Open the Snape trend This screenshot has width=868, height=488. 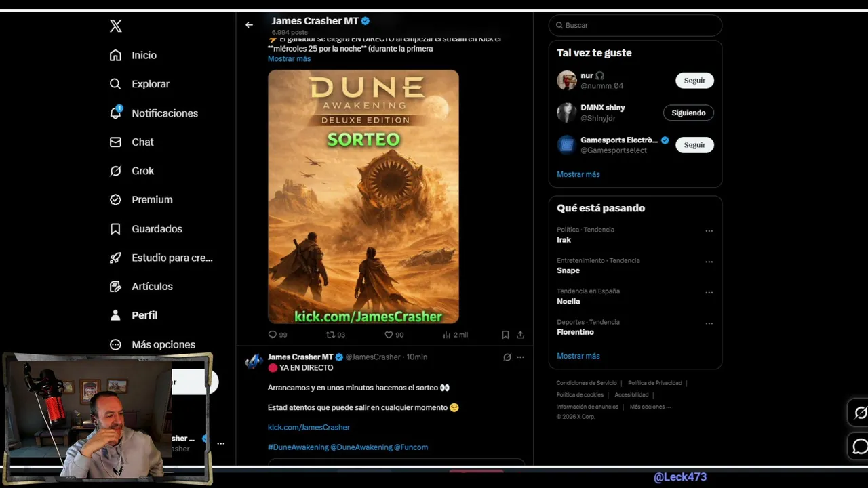tap(568, 270)
